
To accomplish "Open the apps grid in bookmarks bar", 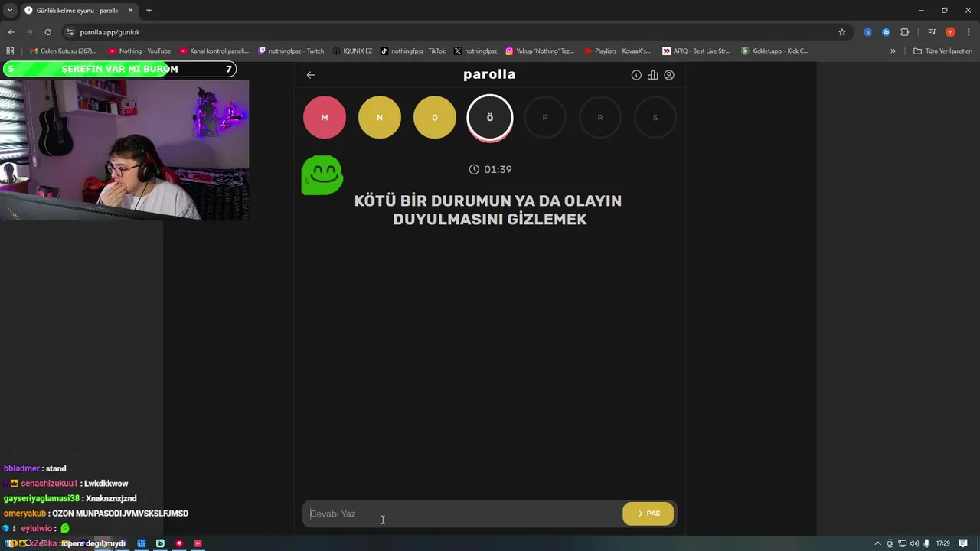I will tap(10, 51).
